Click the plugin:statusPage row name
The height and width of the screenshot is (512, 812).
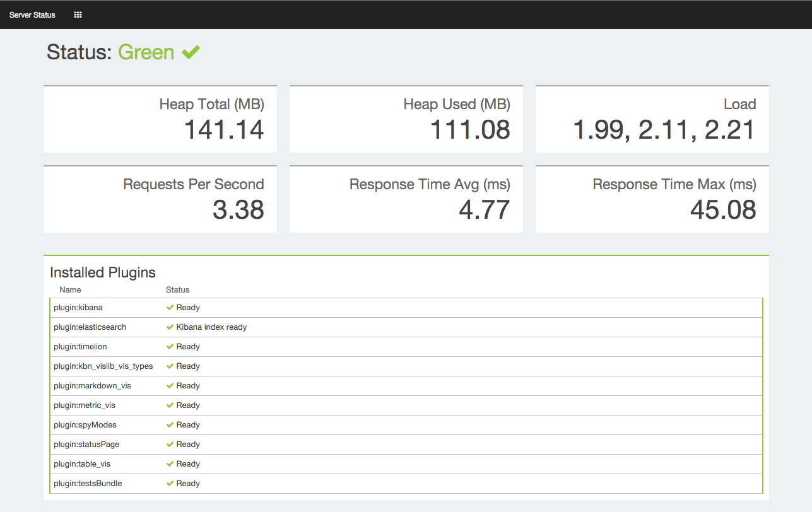(x=86, y=445)
